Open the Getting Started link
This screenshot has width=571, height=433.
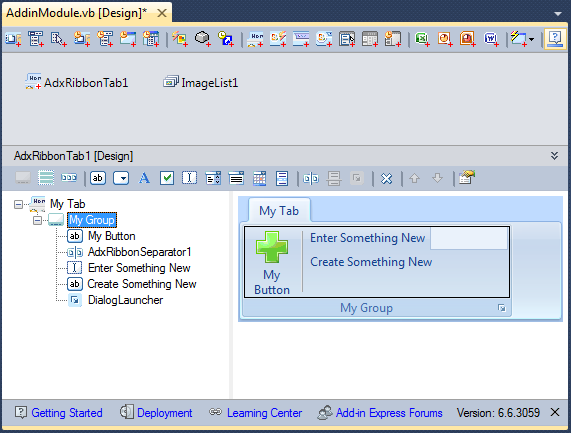click(x=67, y=413)
